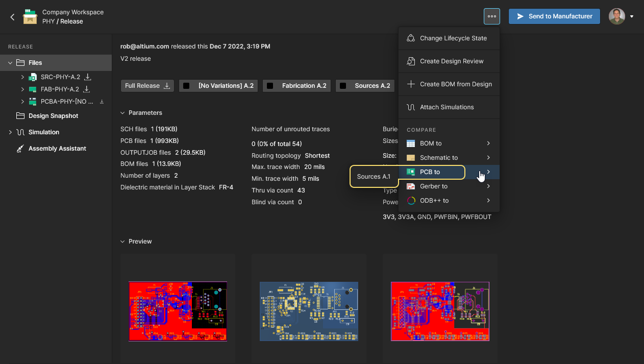Collapse the Preview section

pos(122,241)
